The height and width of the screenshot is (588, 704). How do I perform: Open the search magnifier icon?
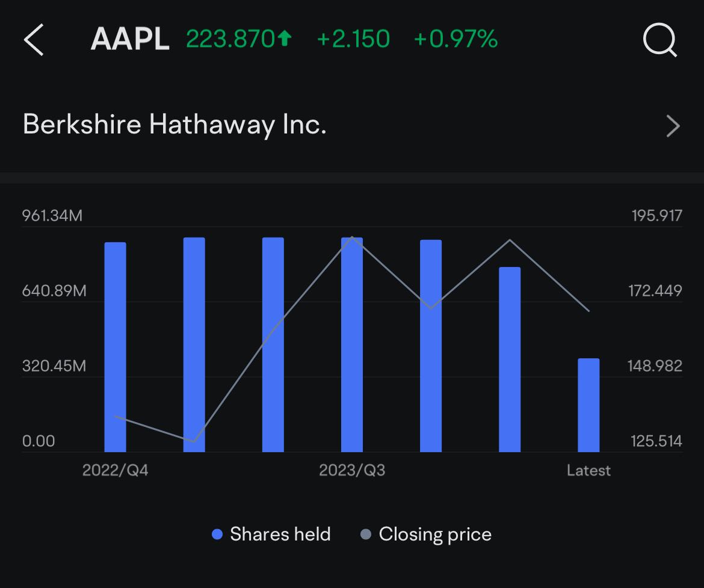click(660, 40)
